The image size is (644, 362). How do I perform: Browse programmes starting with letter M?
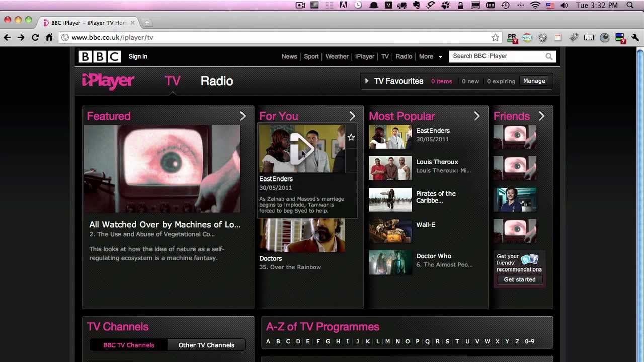[x=387, y=341]
